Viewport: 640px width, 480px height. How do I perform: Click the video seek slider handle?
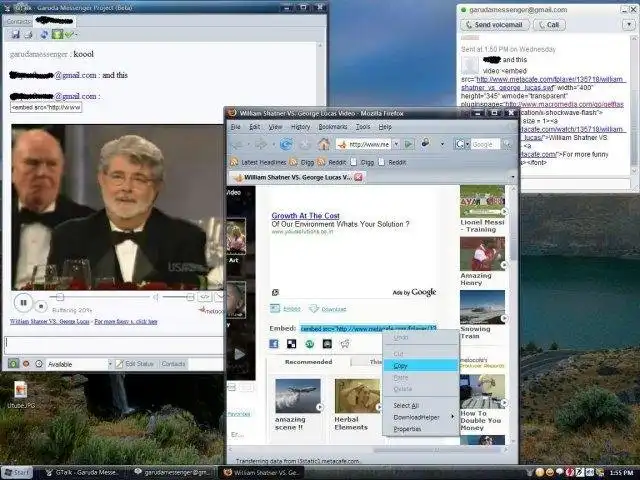(x=60, y=297)
